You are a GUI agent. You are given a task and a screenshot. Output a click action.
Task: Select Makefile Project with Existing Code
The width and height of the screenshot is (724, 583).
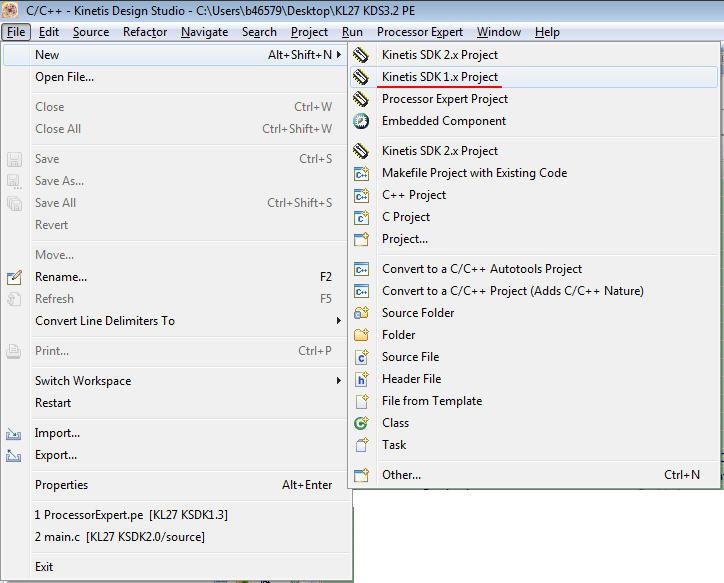pos(534,173)
